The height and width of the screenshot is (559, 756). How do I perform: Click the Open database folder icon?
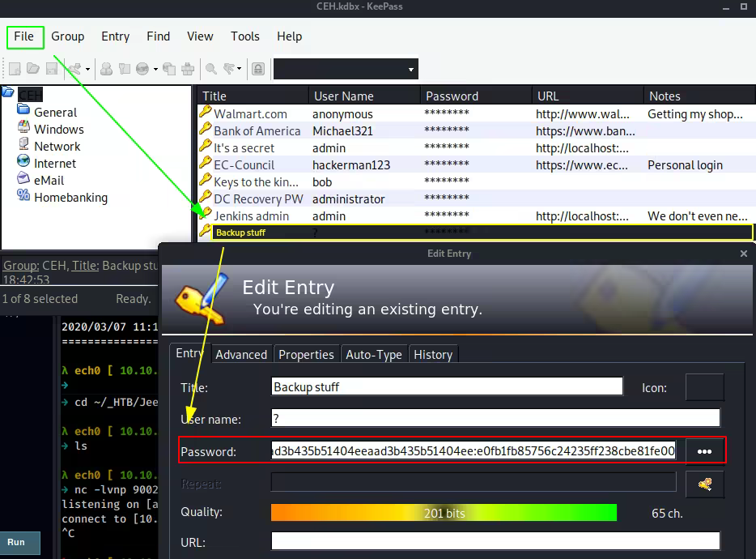click(33, 69)
